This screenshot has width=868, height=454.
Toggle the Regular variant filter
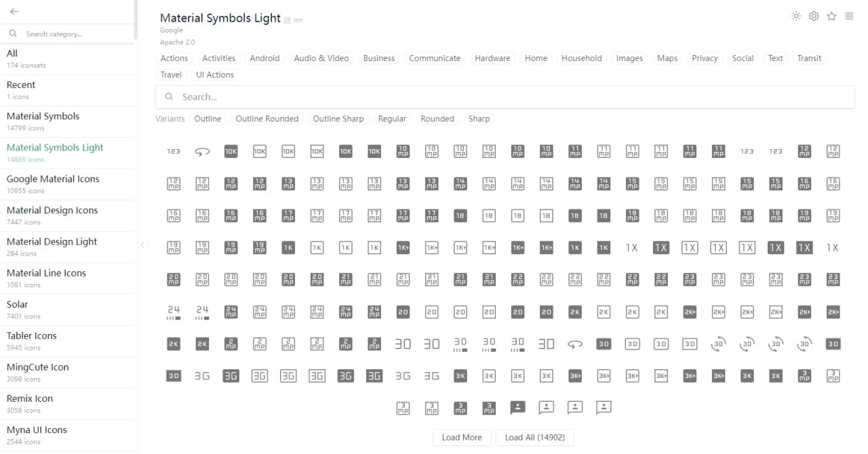[x=392, y=119]
